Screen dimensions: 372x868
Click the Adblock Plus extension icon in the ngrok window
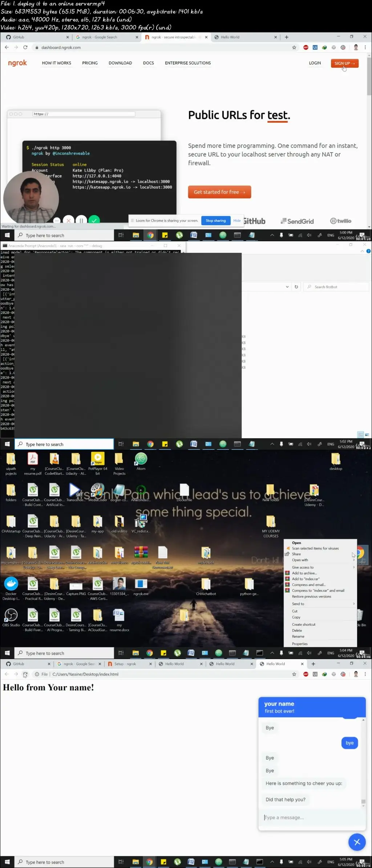[306, 47]
